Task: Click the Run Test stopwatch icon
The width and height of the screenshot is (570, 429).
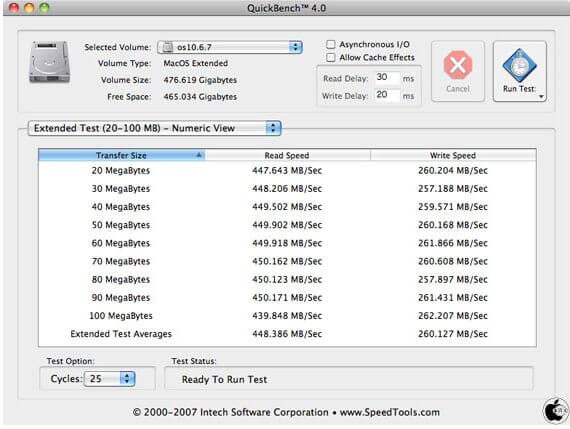Action: click(x=519, y=65)
